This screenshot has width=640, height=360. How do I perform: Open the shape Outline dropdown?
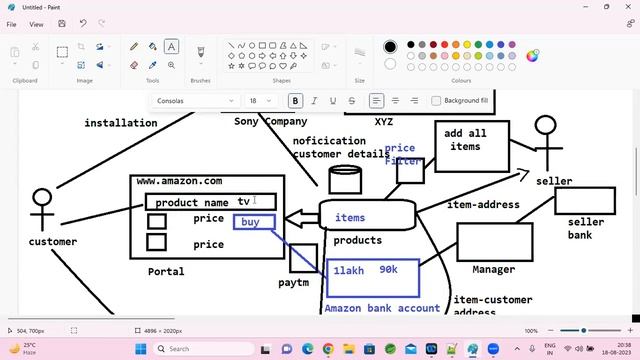tap(330, 47)
